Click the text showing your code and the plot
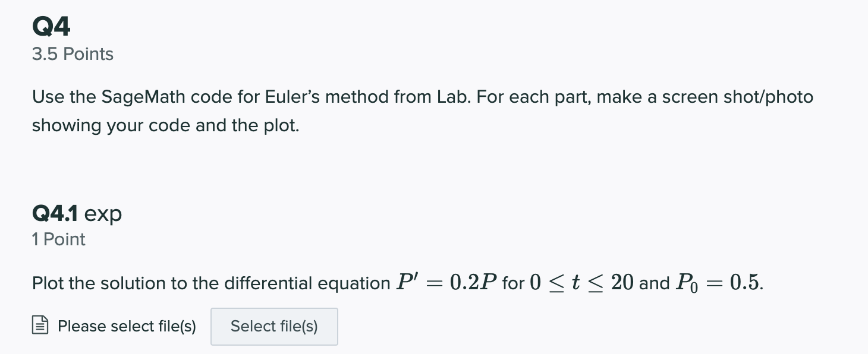 (165, 126)
